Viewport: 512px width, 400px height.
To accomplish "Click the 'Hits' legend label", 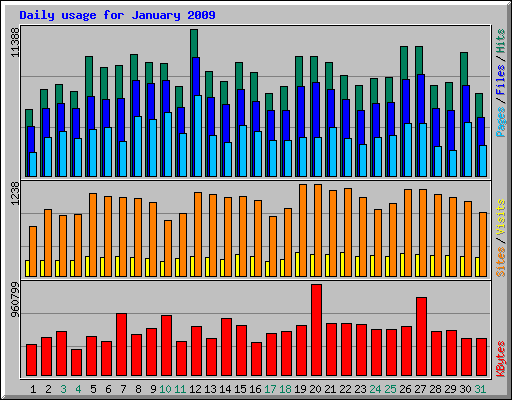I will click(x=501, y=41).
